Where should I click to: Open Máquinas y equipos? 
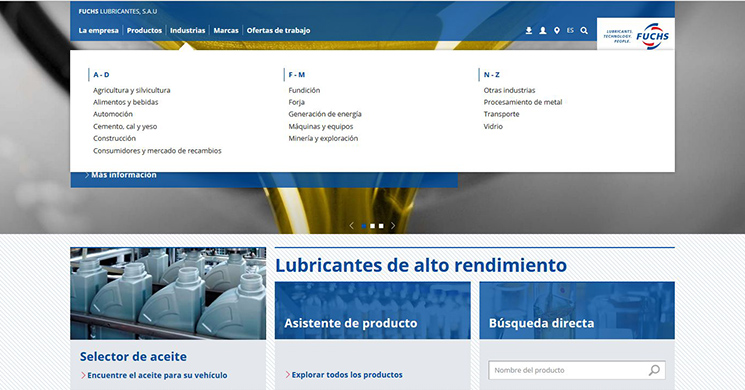point(321,126)
